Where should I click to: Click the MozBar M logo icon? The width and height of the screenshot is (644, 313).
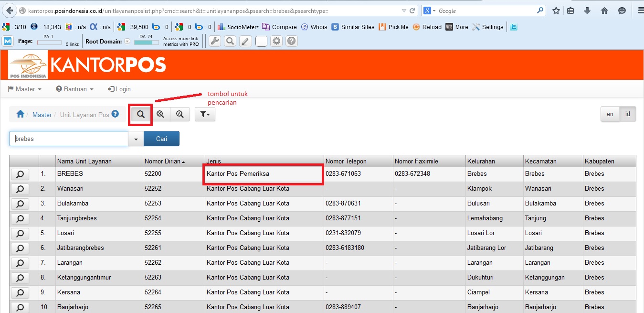tap(8, 41)
